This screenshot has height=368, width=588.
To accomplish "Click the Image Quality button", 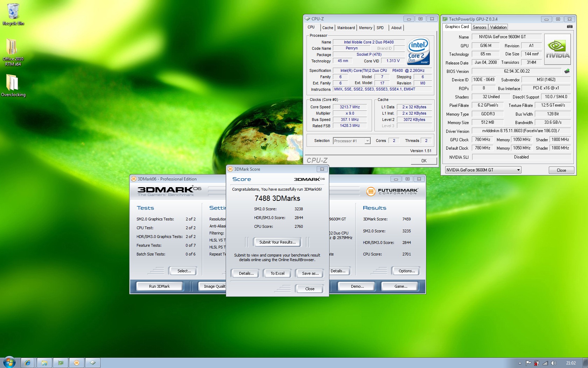I will (x=213, y=286).
